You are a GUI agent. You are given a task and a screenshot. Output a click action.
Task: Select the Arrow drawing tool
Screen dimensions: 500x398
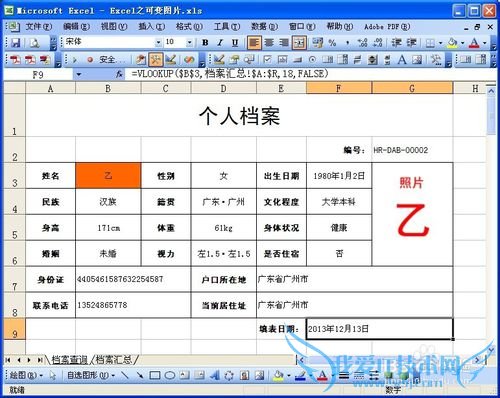(140, 376)
